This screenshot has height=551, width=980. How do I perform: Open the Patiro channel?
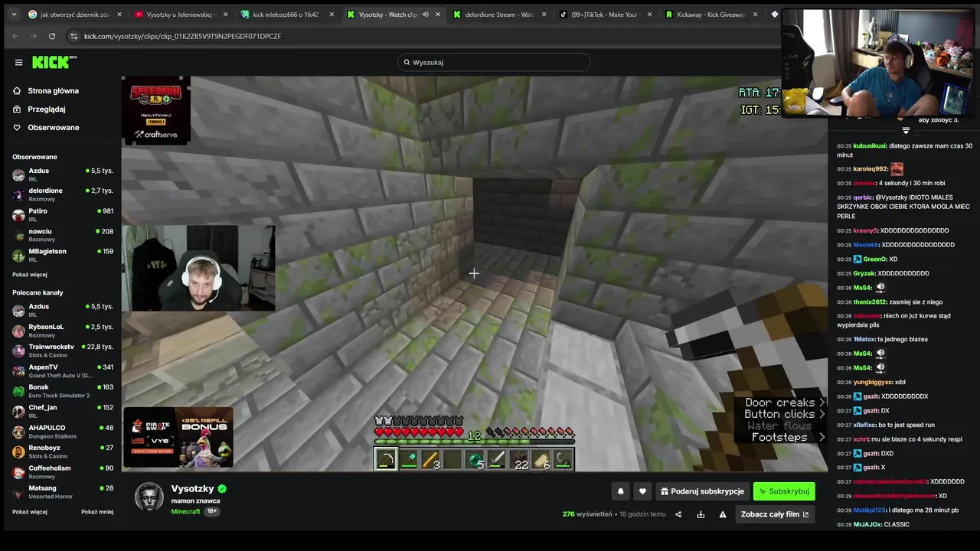point(63,214)
